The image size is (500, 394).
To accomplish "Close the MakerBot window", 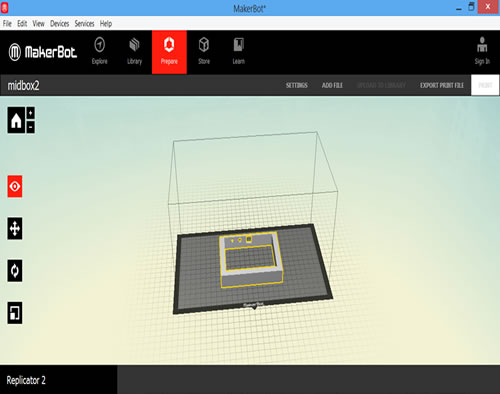I will tap(488, 7).
